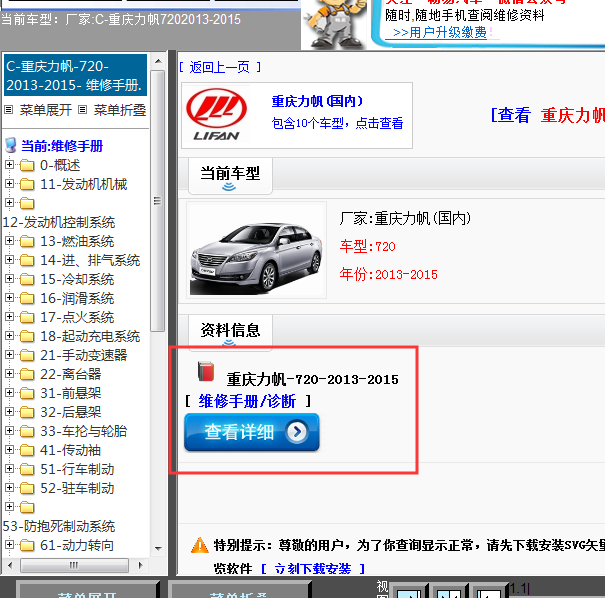Screen dimensions: 605x598
Task: Open the 22-离合器 folder icon
Action: click(x=27, y=374)
